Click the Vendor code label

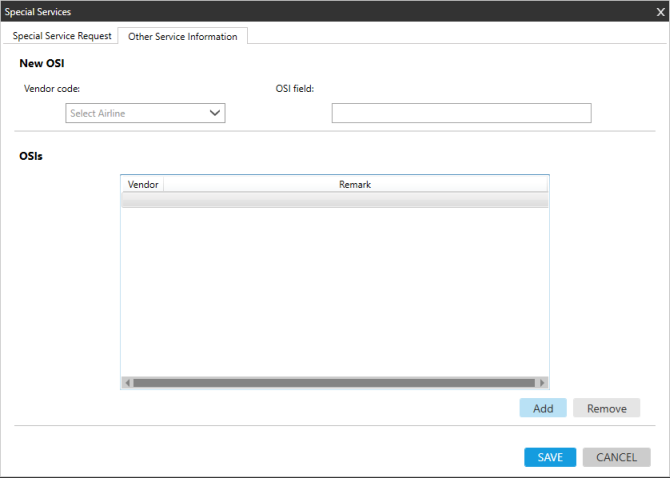point(52,88)
